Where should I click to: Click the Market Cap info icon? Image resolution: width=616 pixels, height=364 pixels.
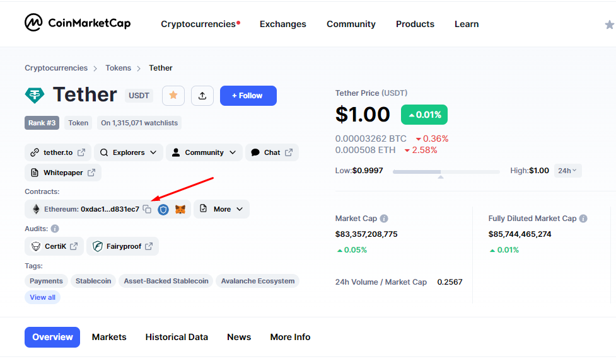[384, 219]
